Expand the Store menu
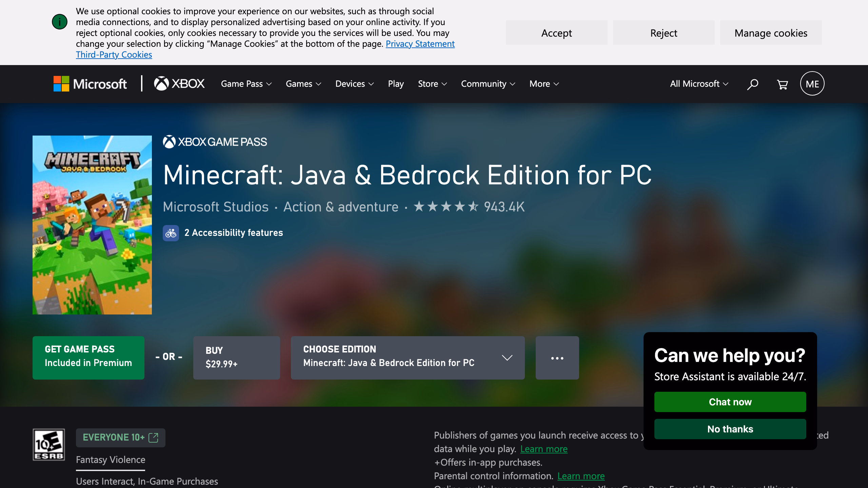Screen dimensions: 868x488 point(432,84)
